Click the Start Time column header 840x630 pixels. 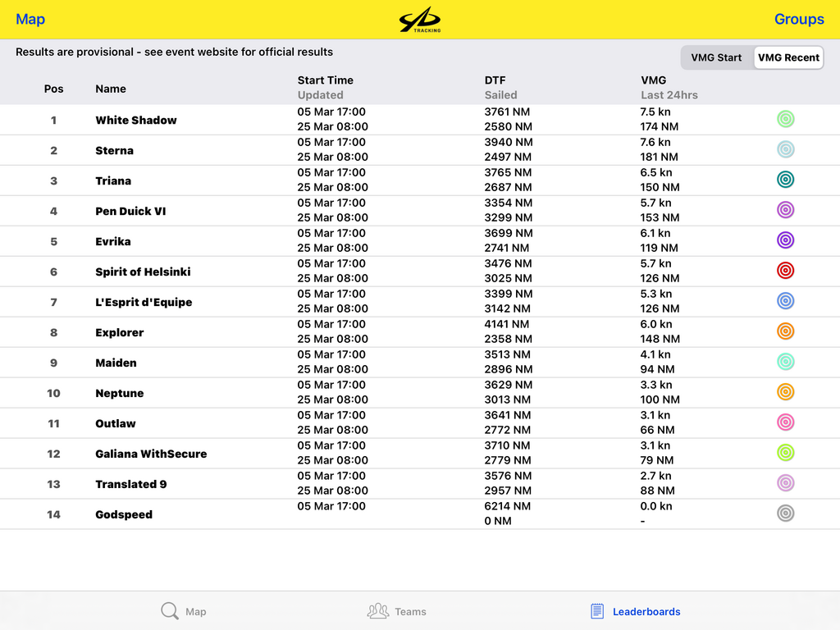(325, 80)
